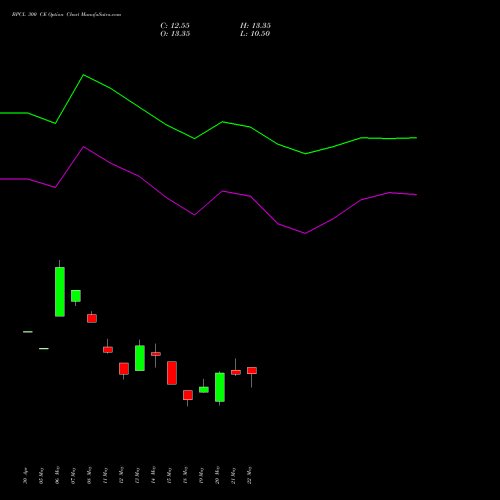Click the '18 May' date label

(186, 475)
